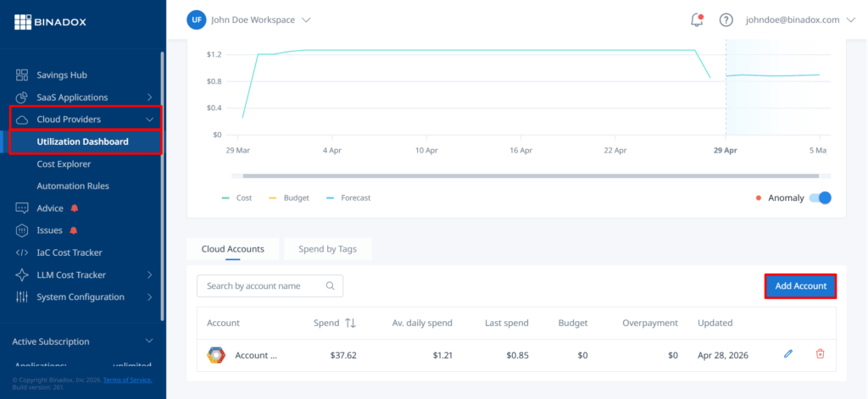
Task: Click the pencil edit icon for the account
Action: click(x=788, y=353)
